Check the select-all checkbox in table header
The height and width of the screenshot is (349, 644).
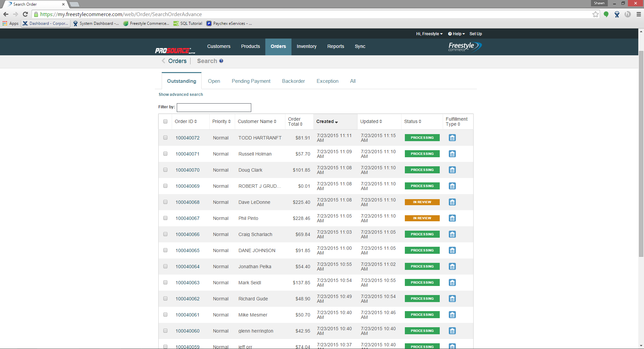click(x=165, y=121)
